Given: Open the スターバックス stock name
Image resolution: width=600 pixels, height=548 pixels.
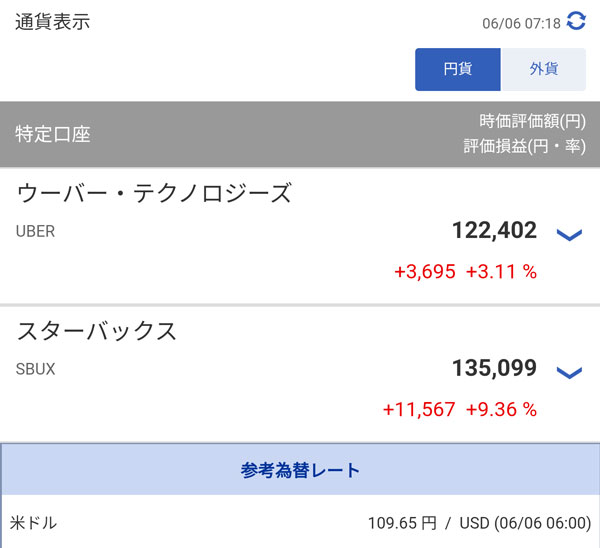Looking at the screenshot, I should 97,330.
